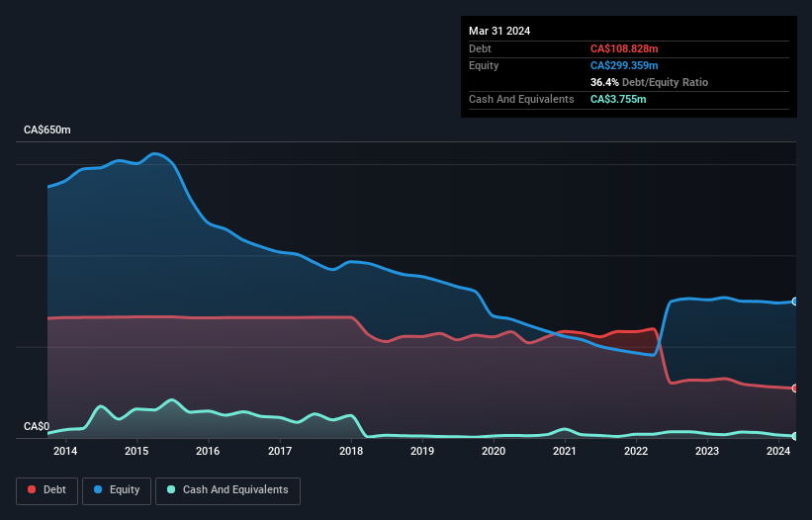Click the 2016 x-axis label
812x520 pixels.
click(208, 451)
